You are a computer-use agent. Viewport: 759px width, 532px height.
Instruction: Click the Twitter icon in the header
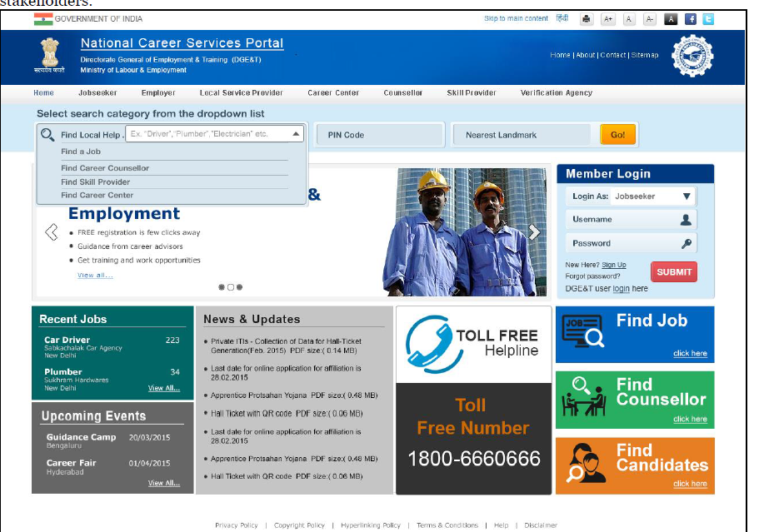[x=707, y=18]
